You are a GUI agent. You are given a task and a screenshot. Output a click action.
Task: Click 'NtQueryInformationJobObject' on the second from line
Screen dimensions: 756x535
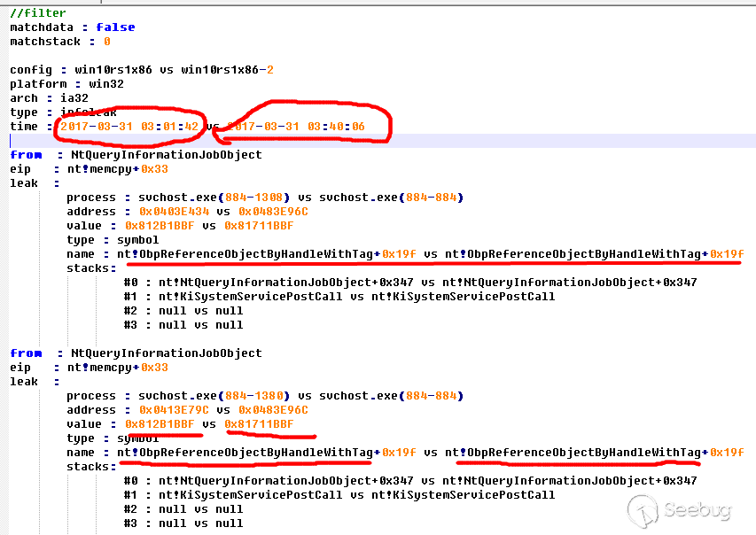pyautogui.click(x=167, y=353)
